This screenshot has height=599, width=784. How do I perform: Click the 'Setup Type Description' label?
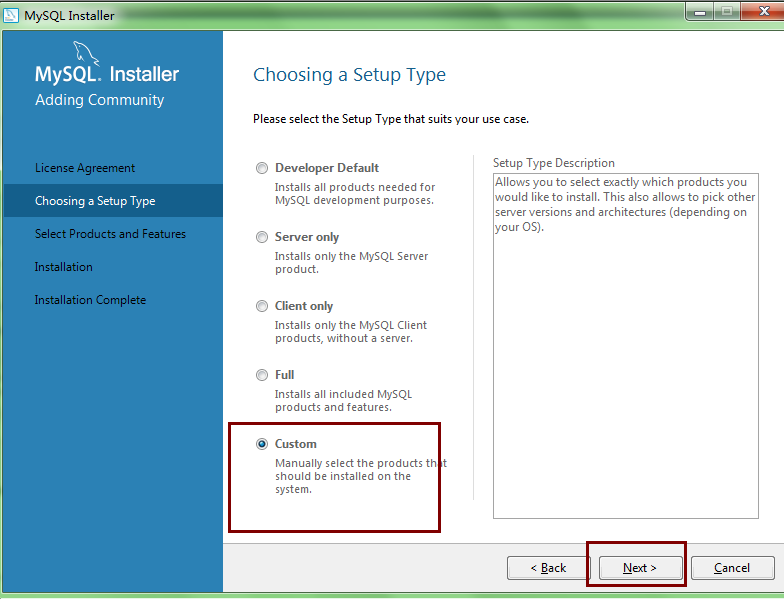click(554, 163)
